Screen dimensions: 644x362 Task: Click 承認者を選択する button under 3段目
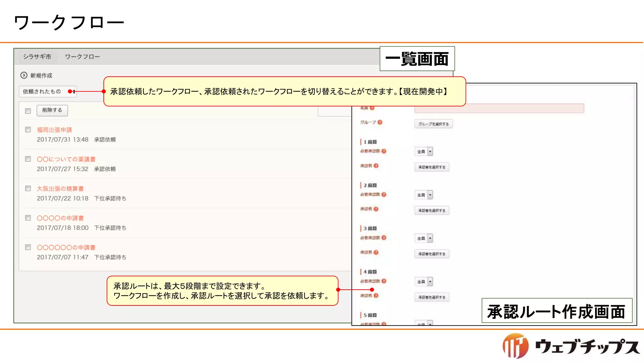tap(432, 254)
